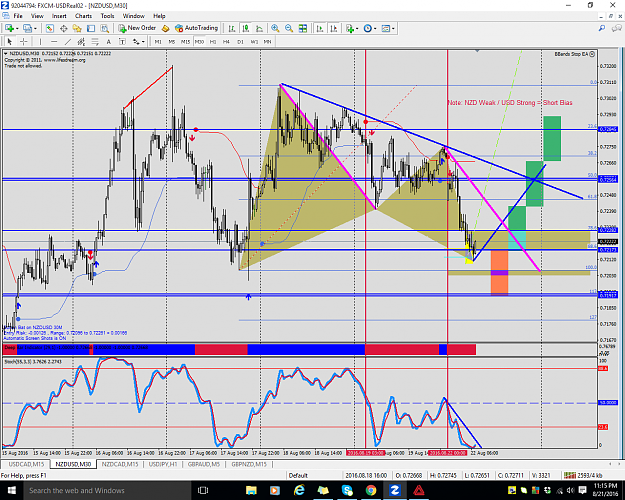
Task: Click the Windows Start button
Action: [x=11, y=490]
